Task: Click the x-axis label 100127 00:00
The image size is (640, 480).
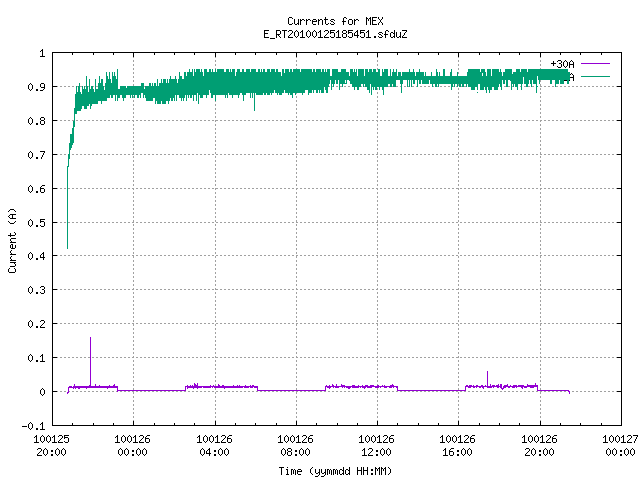Action: point(620,445)
